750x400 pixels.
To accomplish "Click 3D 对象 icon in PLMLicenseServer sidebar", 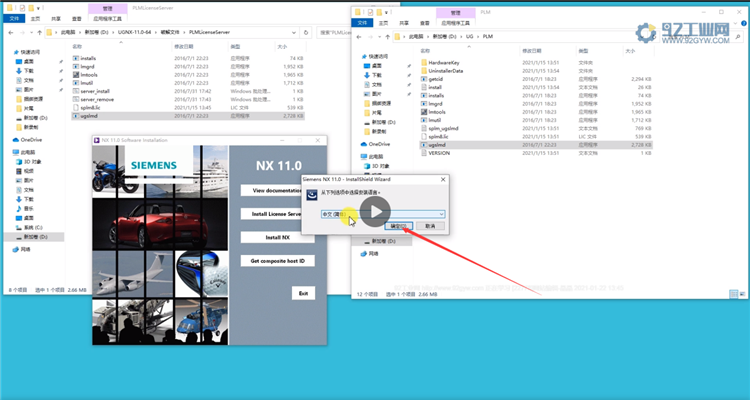I will point(19,162).
